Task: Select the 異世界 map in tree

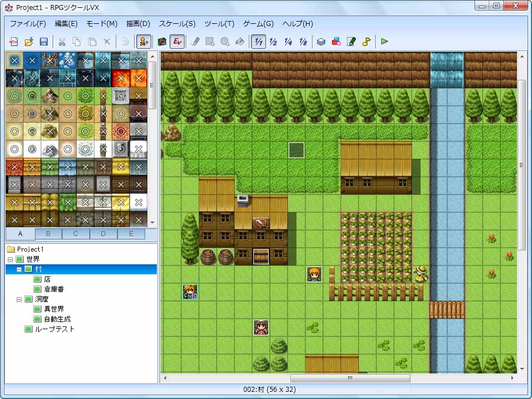Action: (49, 309)
